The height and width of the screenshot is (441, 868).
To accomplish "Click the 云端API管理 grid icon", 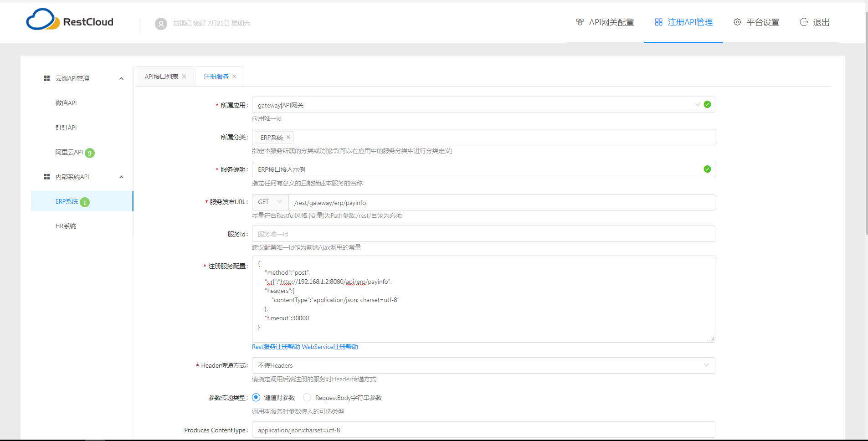I will (47, 78).
